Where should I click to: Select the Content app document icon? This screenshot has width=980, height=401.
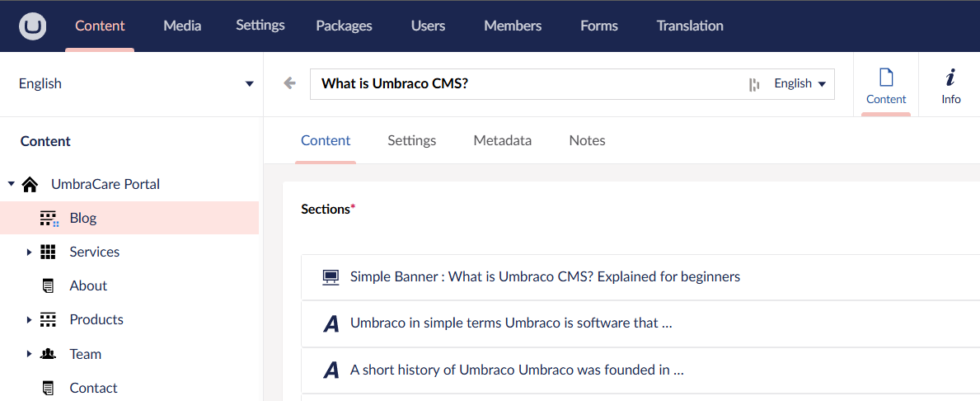886,78
